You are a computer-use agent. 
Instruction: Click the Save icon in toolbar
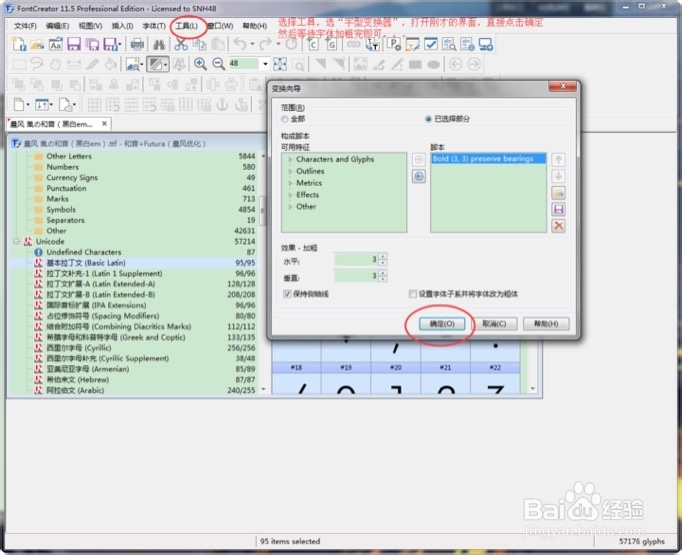pos(74,44)
